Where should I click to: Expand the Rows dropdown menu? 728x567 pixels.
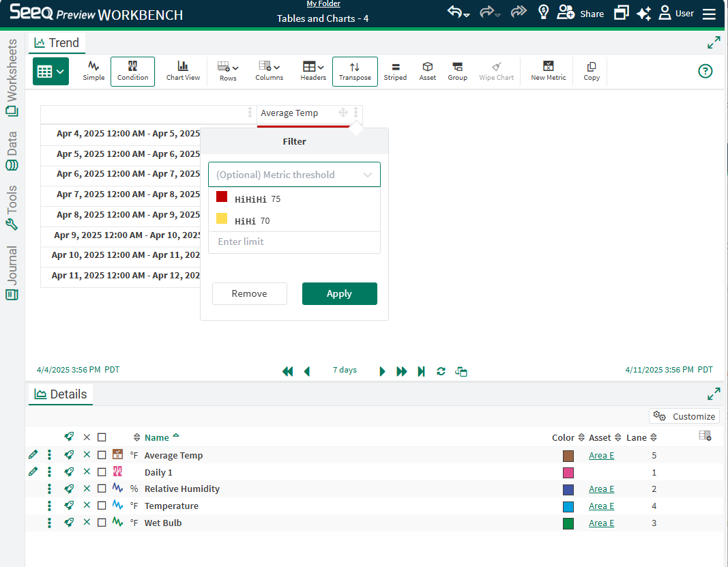point(228,71)
